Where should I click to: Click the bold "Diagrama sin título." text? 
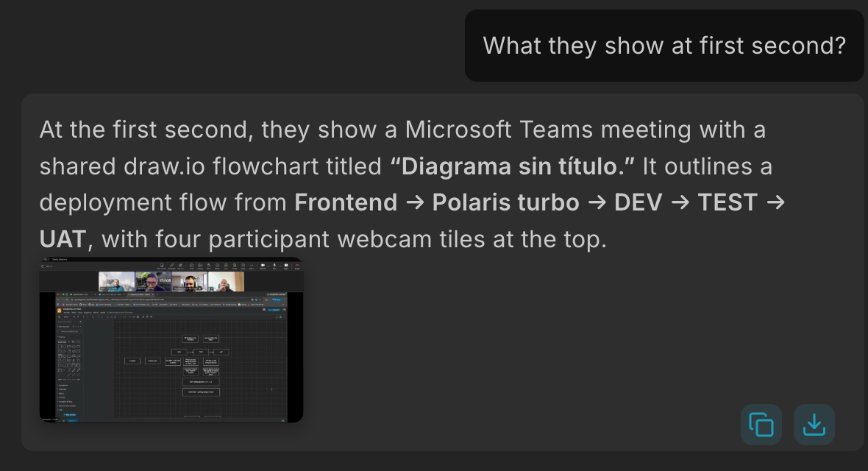pos(512,166)
